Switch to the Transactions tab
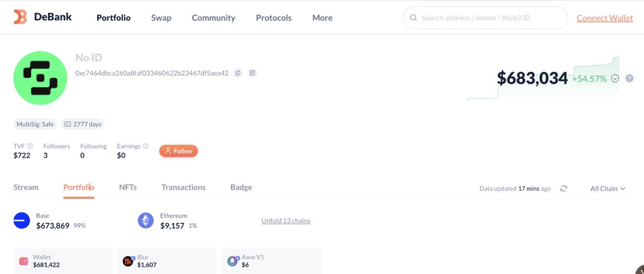Screen dimensions: 644x274 point(183,188)
